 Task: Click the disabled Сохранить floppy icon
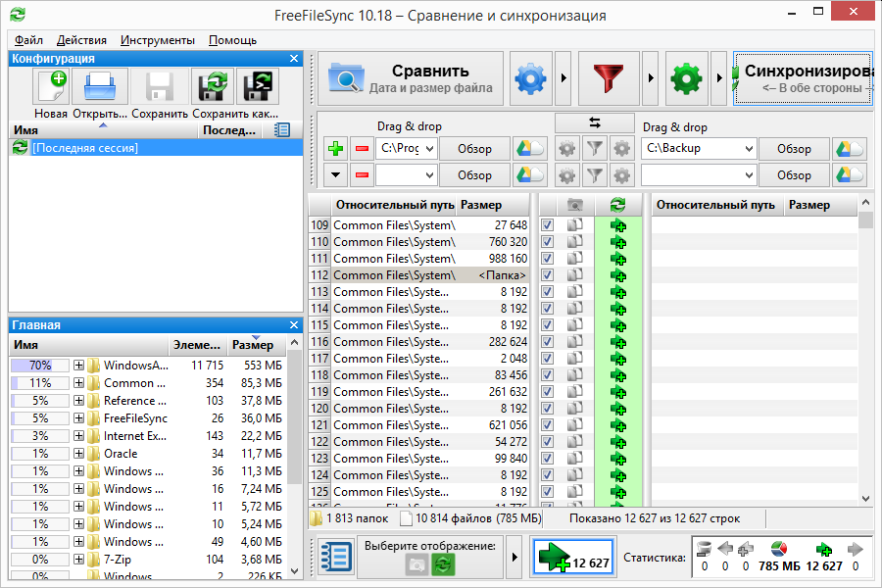tap(159, 86)
